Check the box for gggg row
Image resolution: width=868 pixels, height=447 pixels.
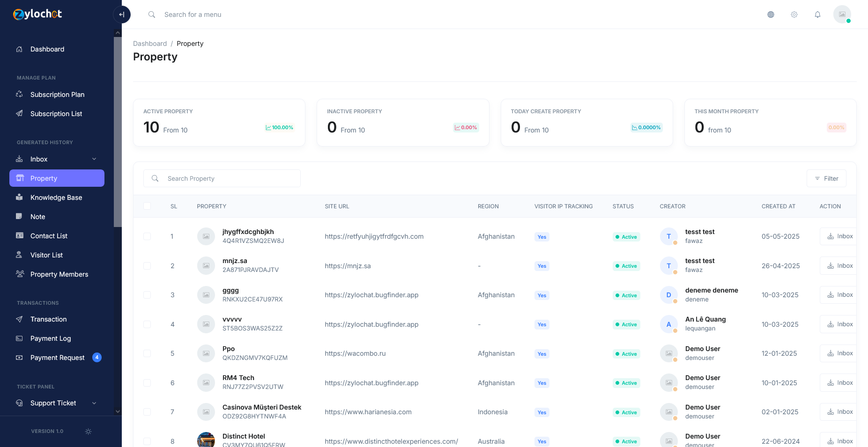click(147, 295)
